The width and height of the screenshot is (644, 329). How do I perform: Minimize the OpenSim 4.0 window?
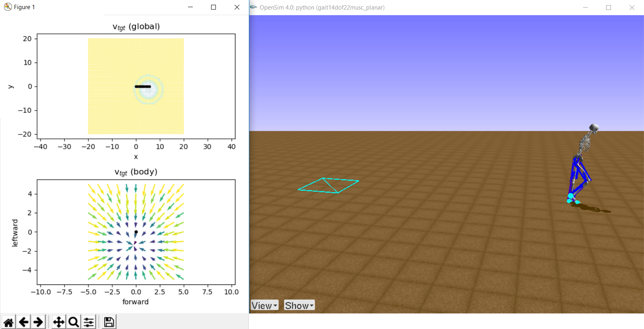pos(585,8)
